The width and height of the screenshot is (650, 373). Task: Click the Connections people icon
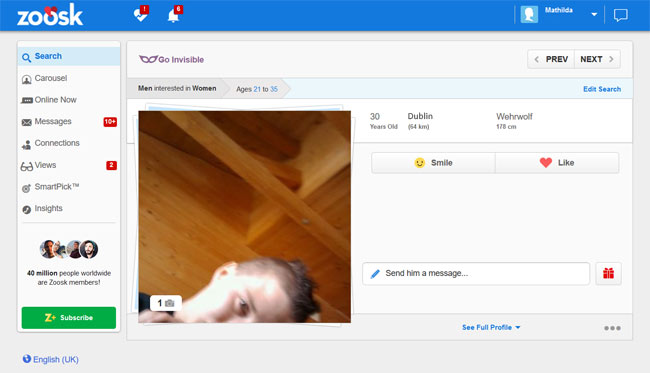[x=26, y=145]
